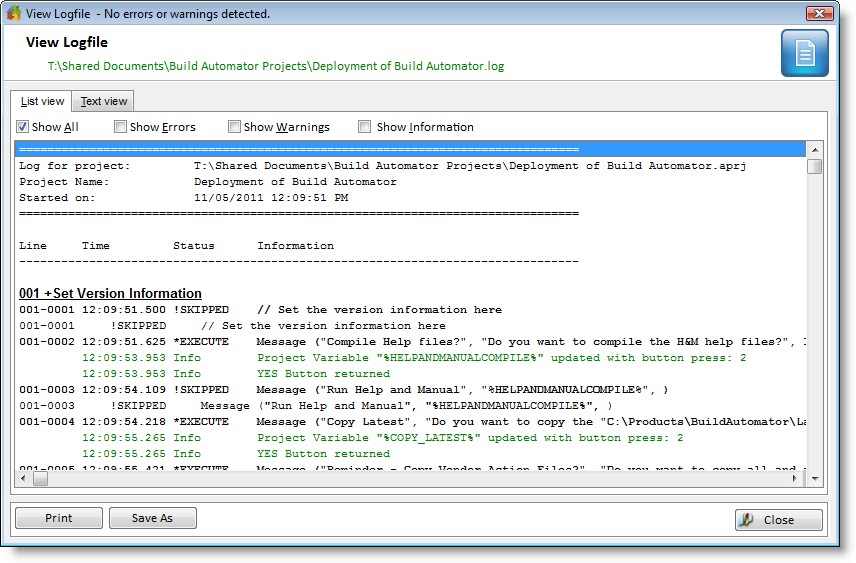The height and width of the screenshot is (563, 856).
Task: Select untimed 001-0003 !SKIPPED row
Action: [x=411, y=405]
